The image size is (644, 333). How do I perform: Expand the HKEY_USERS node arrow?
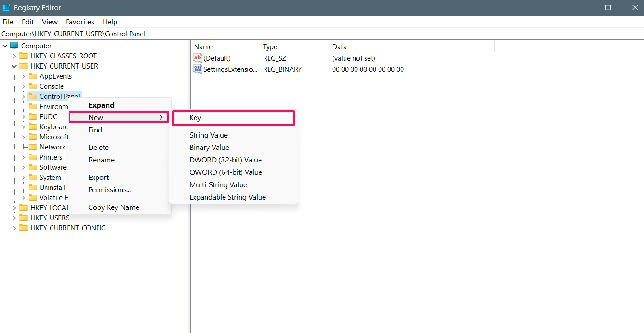(14, 218)
